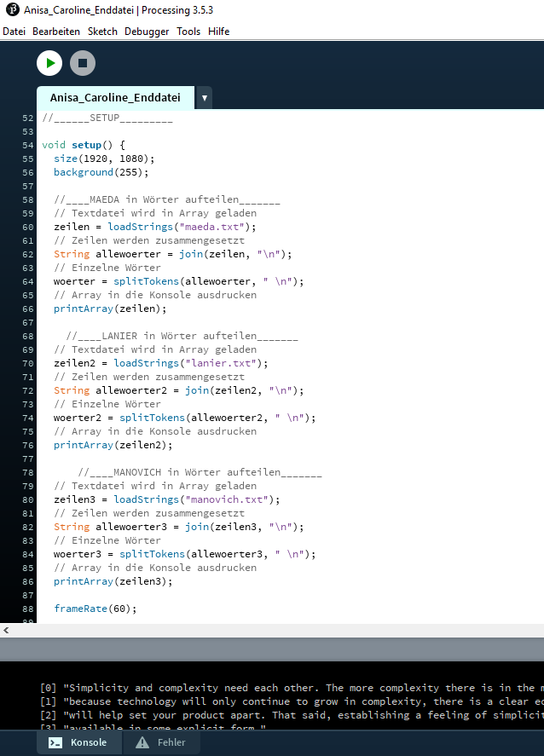This screenshot has width=544, height=756.
Task: Click the 'background(255);' line
Action: coord(101,172)
